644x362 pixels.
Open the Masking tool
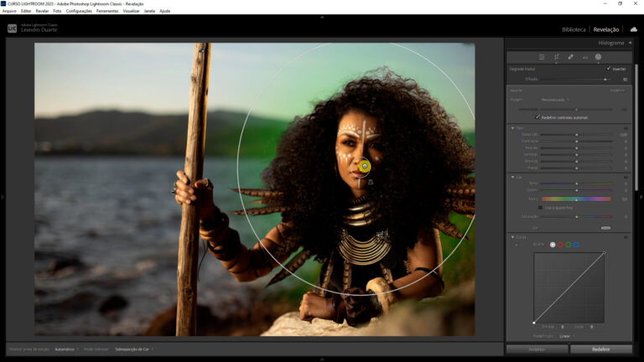[598, 57]
